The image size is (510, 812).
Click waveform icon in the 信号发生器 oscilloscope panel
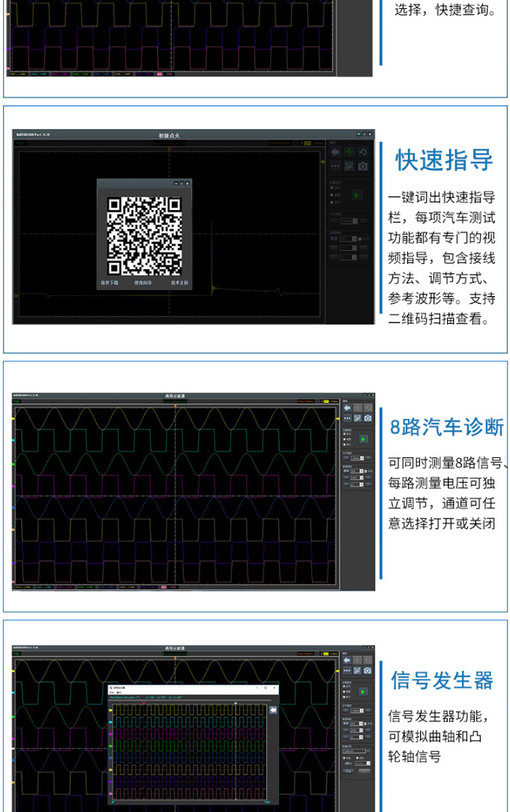coord(357,661)
